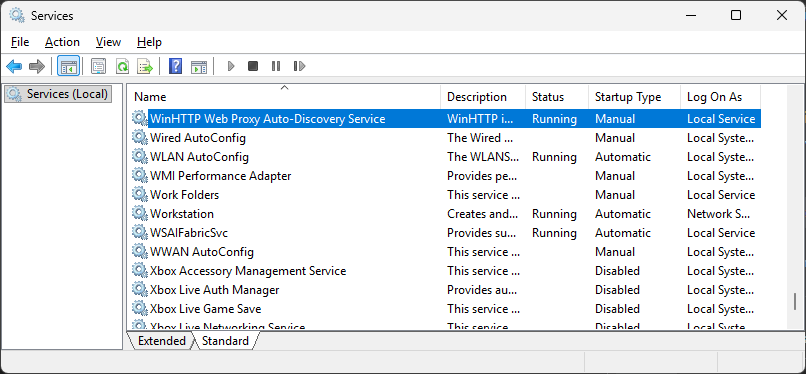Click Disabled startup type of Xbox Accessory Management
Screen dimensions: 806x374
617,271
